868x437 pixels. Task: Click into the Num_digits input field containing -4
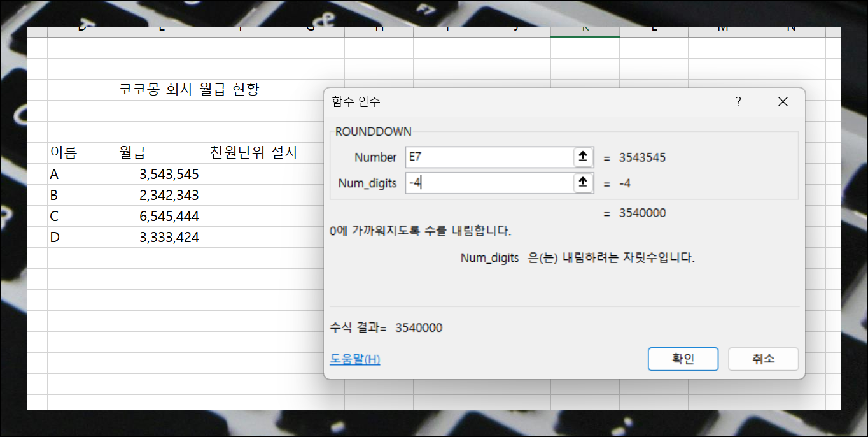489,183
